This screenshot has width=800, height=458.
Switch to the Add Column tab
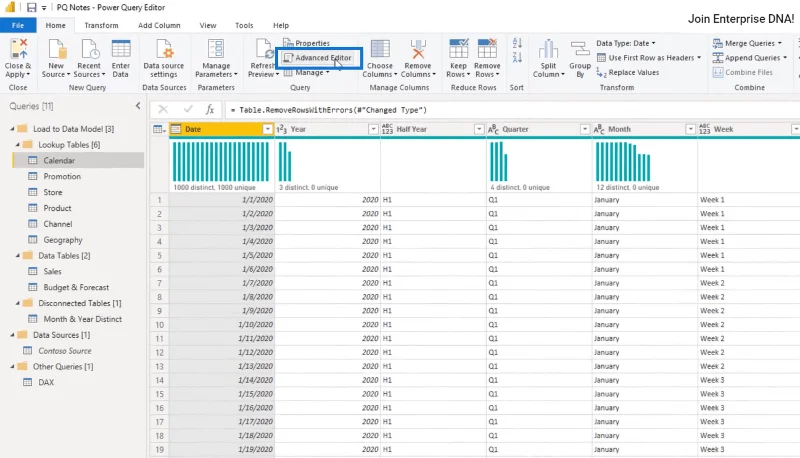(159, 26)
